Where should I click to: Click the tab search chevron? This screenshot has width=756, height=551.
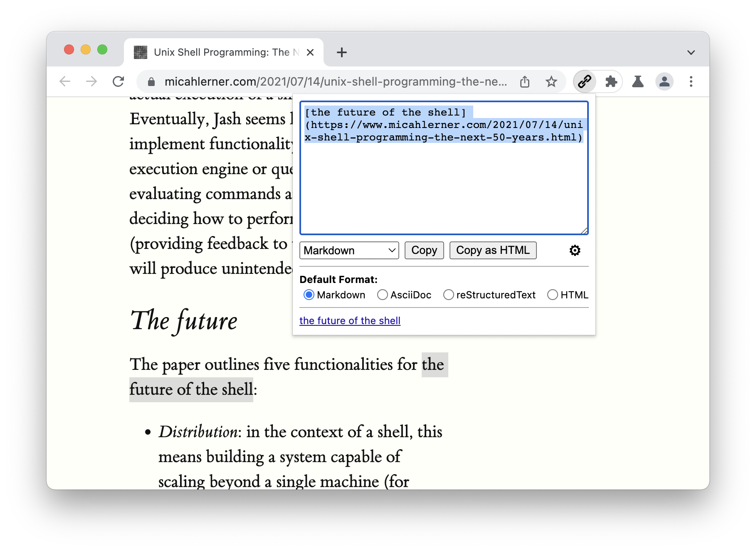click(x=691, y=52)
